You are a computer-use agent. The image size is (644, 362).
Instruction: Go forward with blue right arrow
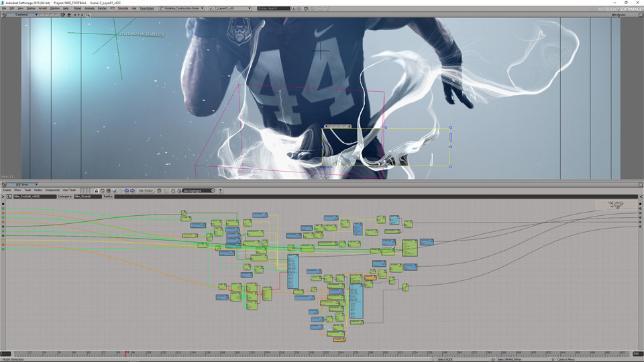pyautogui.click(x=133, y=191)
